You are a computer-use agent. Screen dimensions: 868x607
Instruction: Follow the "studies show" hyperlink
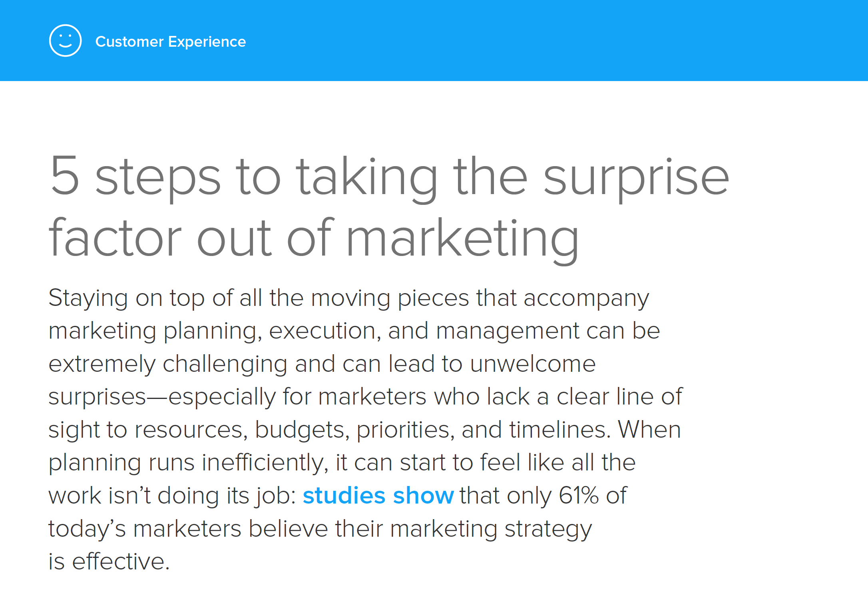click(378, 496)
